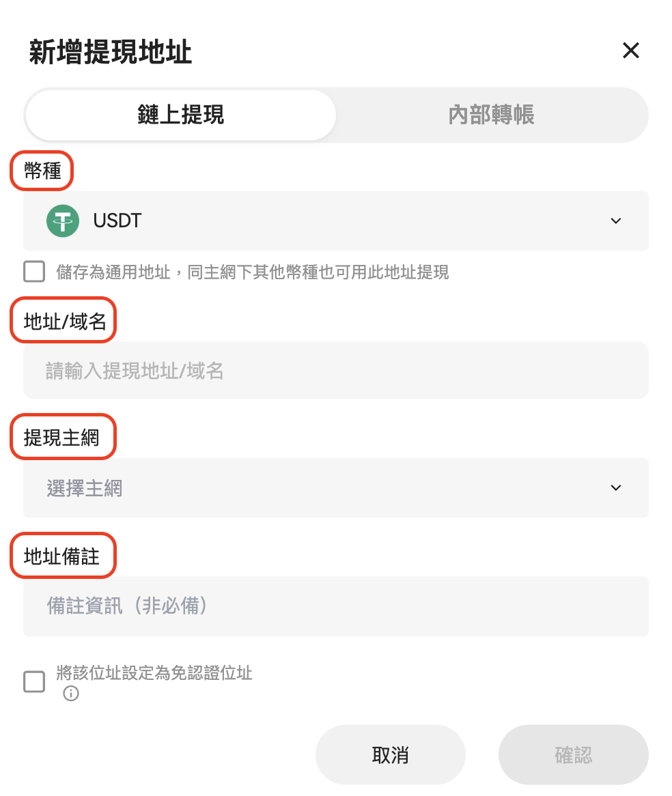Click the 提現主網 field label
Viewport: 672px width, 796px height.
click(62, 438)
